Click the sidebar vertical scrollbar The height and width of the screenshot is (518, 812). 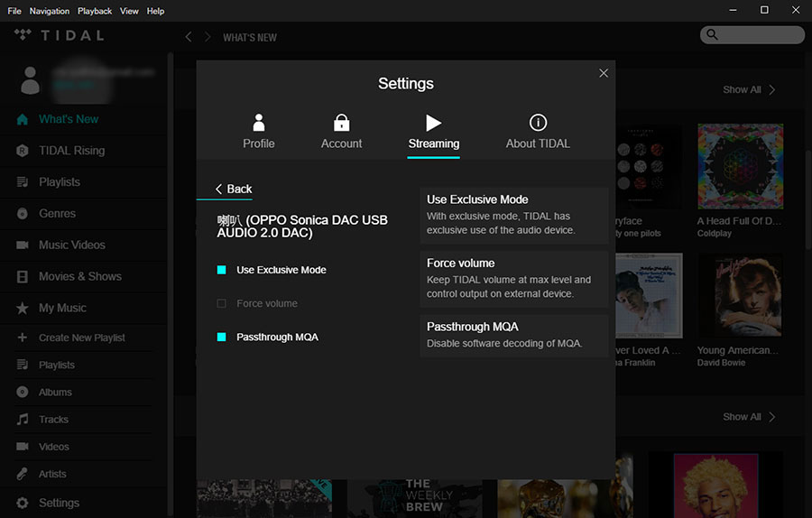170,282
